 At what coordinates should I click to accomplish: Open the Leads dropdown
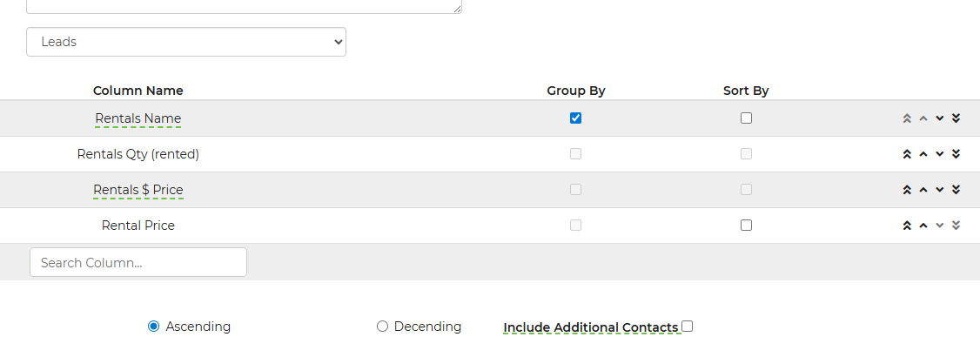(x=186, y=42)
